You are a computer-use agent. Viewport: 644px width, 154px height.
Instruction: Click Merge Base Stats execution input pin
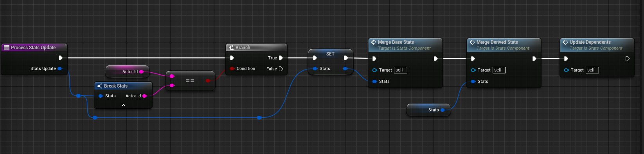tap(374, 59)
